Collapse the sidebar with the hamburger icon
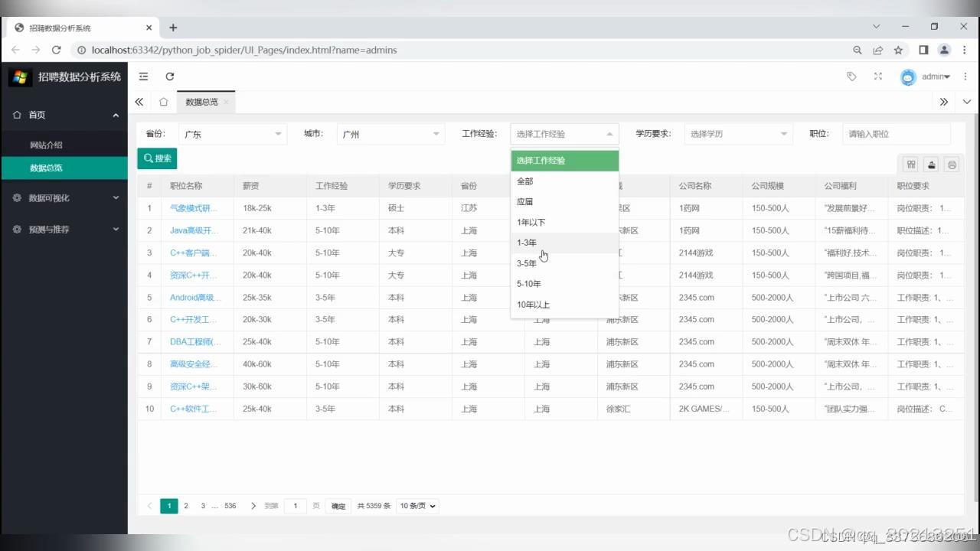The height and width of the screenshot is (551, 980). 143,77
